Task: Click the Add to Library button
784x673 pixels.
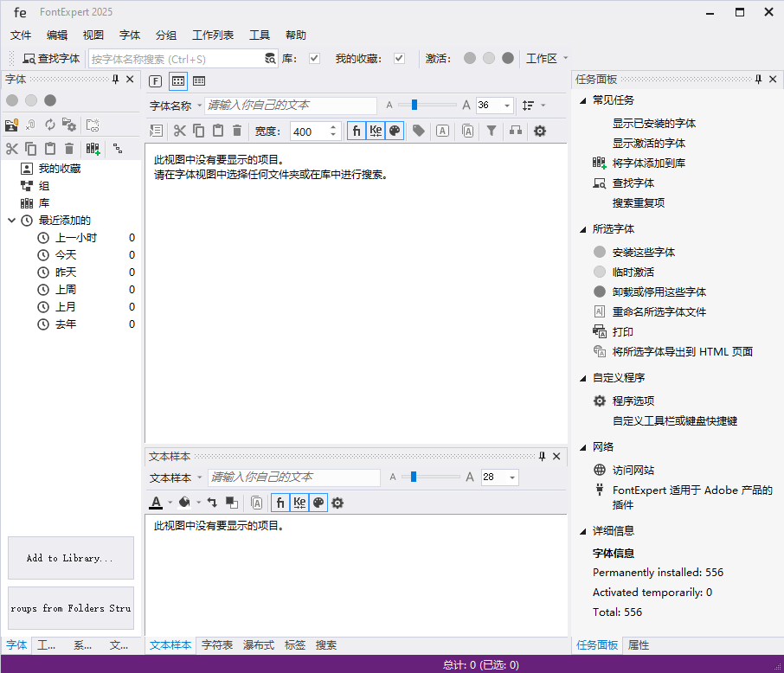Action: click(x=70, y=557)
